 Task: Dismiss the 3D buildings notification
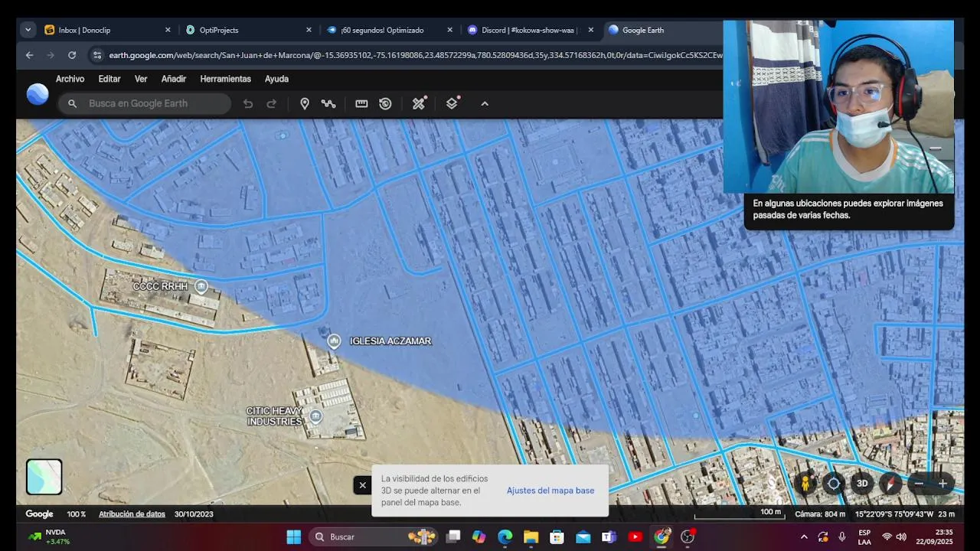[362, 485]
